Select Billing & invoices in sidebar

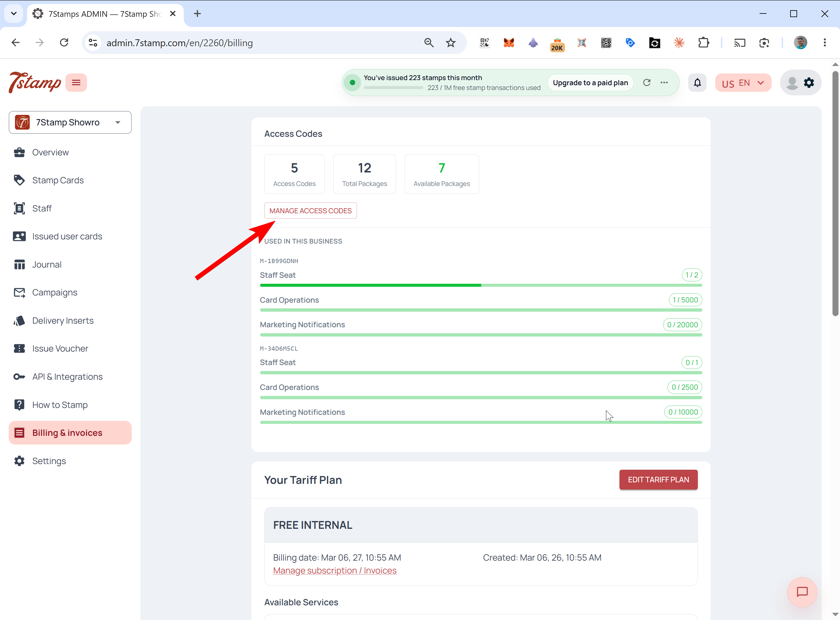coord(70,433)
